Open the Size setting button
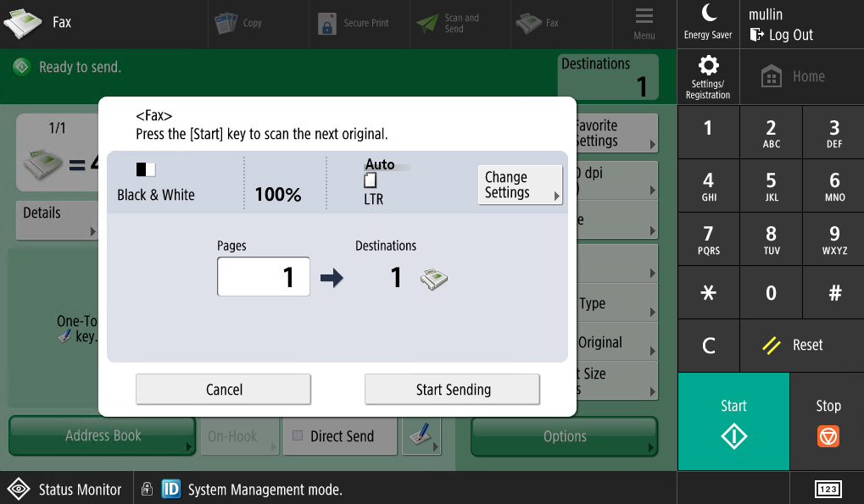This screenshot has width=864, height=504. point(616,380)
